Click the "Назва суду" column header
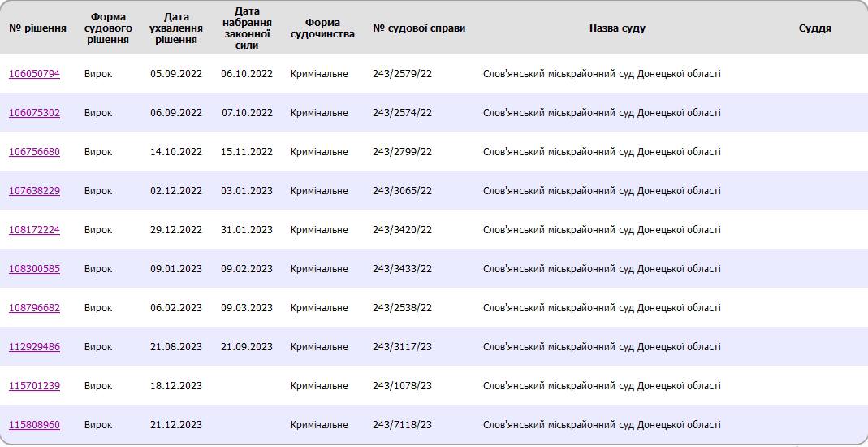The width and height of the screenshot is (868, 447). 617,28
